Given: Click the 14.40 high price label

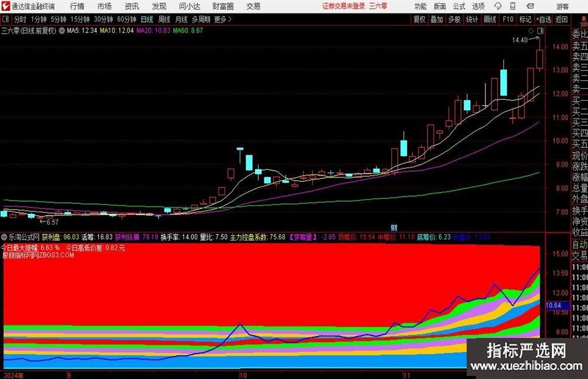Looking at the screenshot, I should 520,40.
